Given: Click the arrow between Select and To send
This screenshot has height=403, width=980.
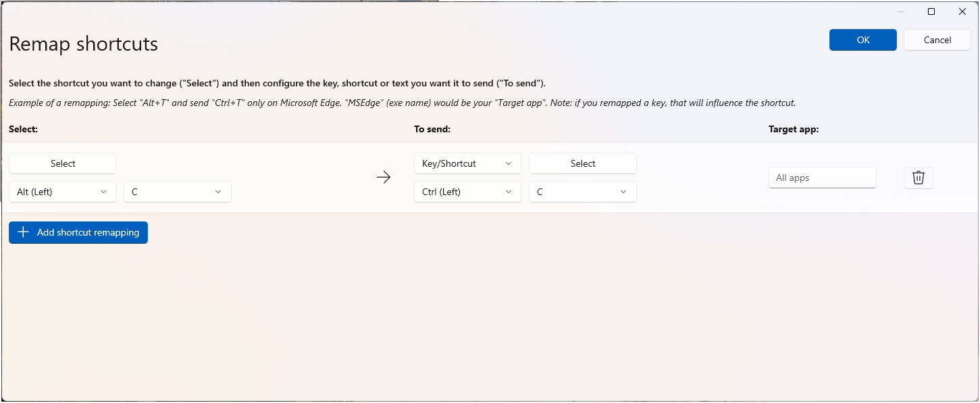Looking at the screenshot, I should tap(383, 177).
